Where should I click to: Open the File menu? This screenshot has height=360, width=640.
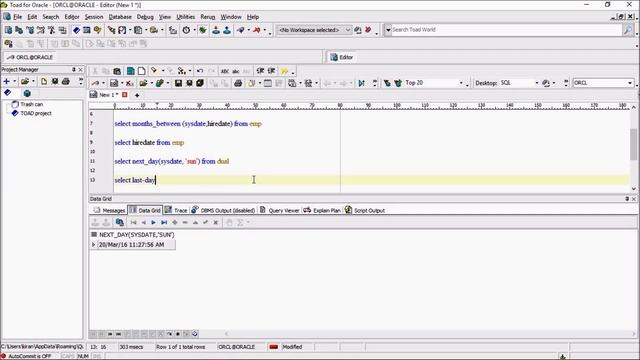coord(18,17)
